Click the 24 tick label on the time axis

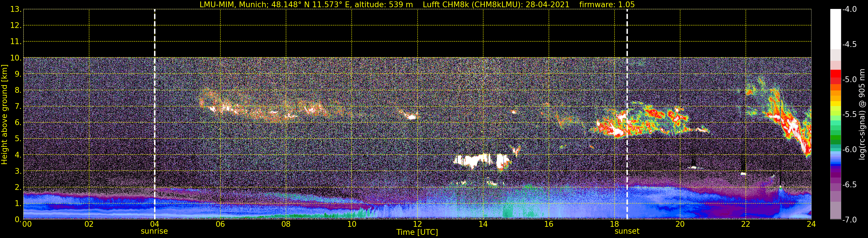tap(811, 224)
